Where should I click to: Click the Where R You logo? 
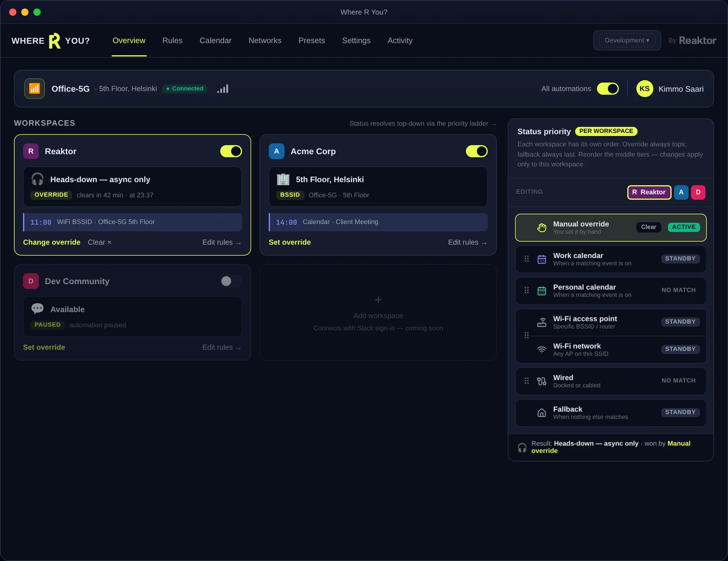click(x=51, y=41)
